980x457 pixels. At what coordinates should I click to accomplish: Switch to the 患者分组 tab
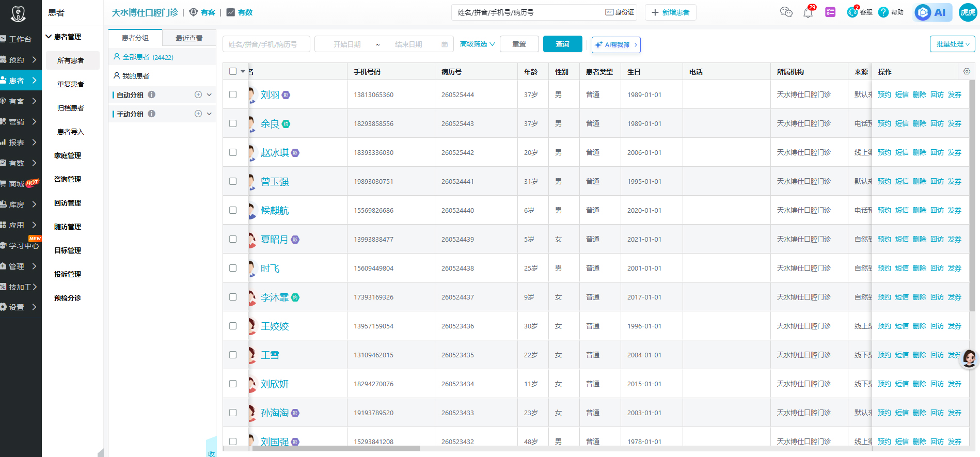pos(135,38)
